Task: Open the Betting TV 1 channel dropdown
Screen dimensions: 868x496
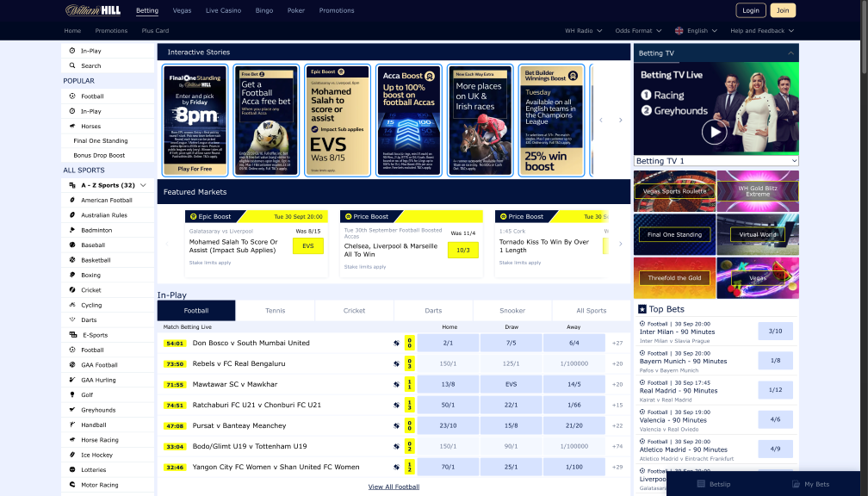Action: [716, 161]
